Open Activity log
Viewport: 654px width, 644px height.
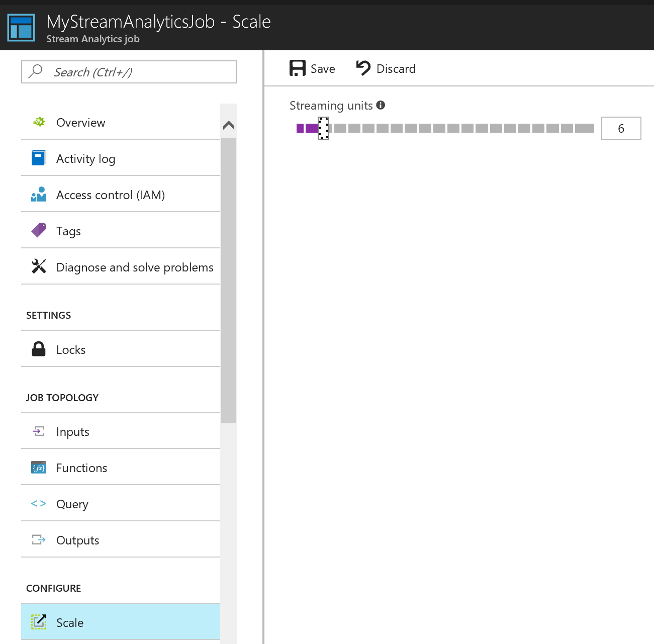121,158
